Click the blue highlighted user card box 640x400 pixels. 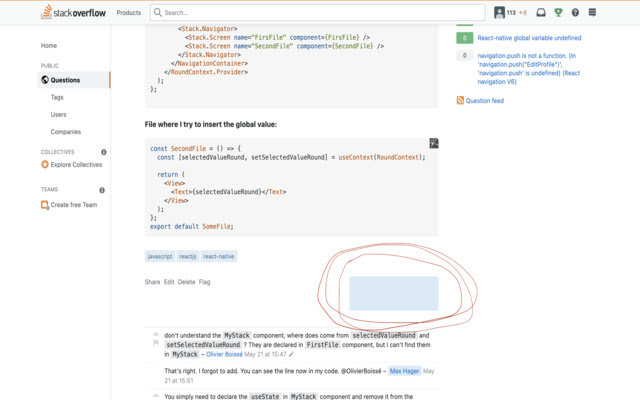(x=394, y=293)
